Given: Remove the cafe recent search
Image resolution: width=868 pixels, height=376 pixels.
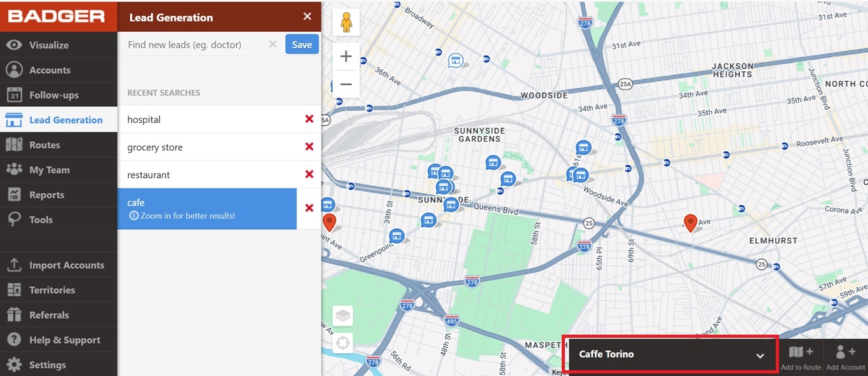Looking at the screenshot, I should pos(309,208).
